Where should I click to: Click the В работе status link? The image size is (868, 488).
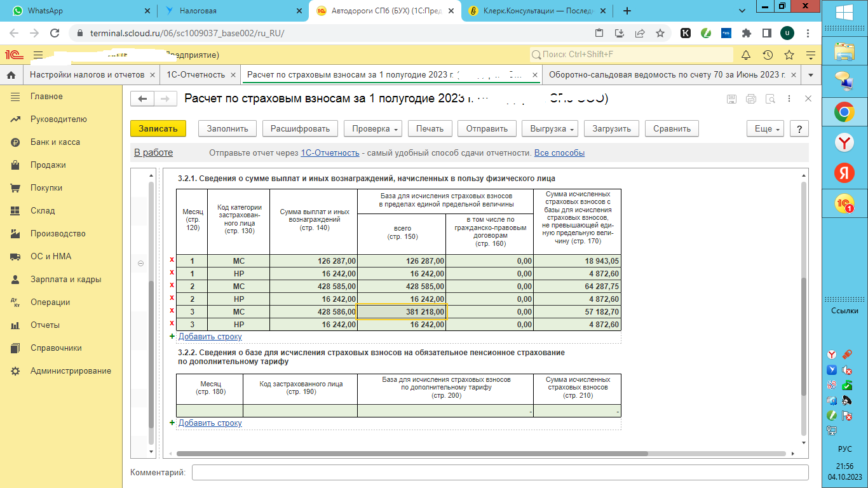click(153, 152)
